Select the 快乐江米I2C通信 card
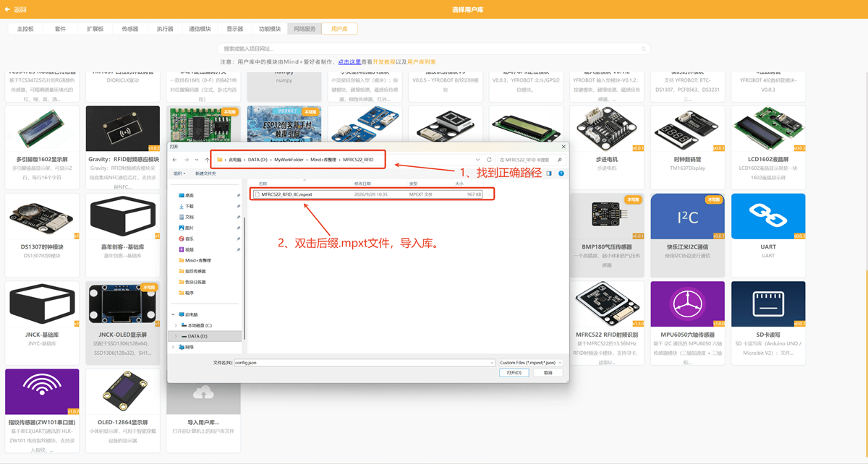 687,233
